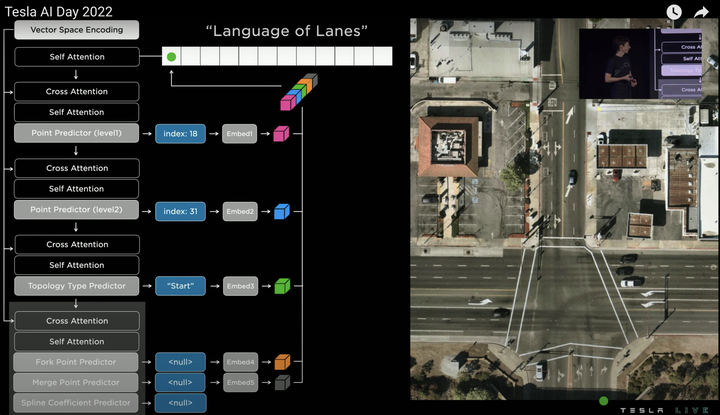Click the blue cube beside Embed2
The height and width of the screenshot is (415, 720).
pos(282,212)
